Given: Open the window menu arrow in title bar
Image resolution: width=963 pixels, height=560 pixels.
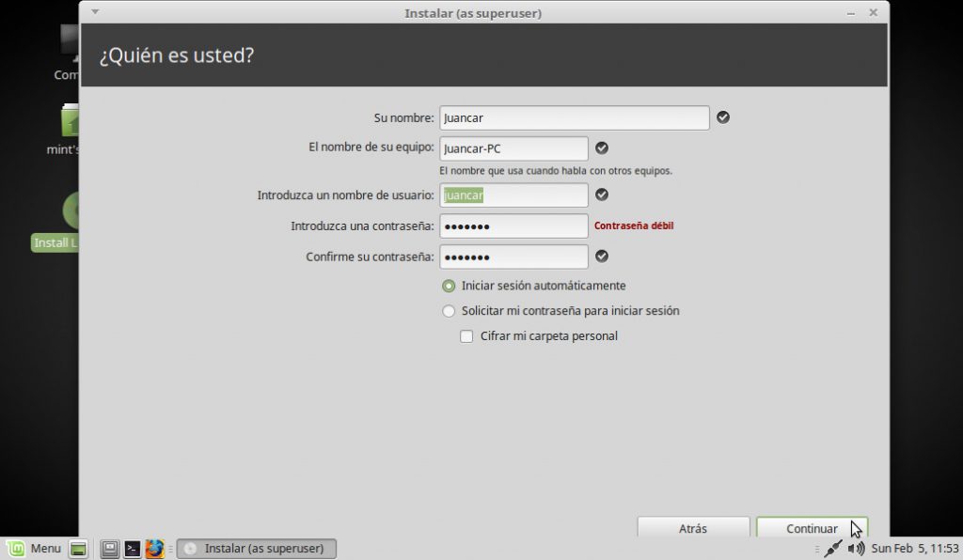Looking at the screenshot, I should coord(94,12).
